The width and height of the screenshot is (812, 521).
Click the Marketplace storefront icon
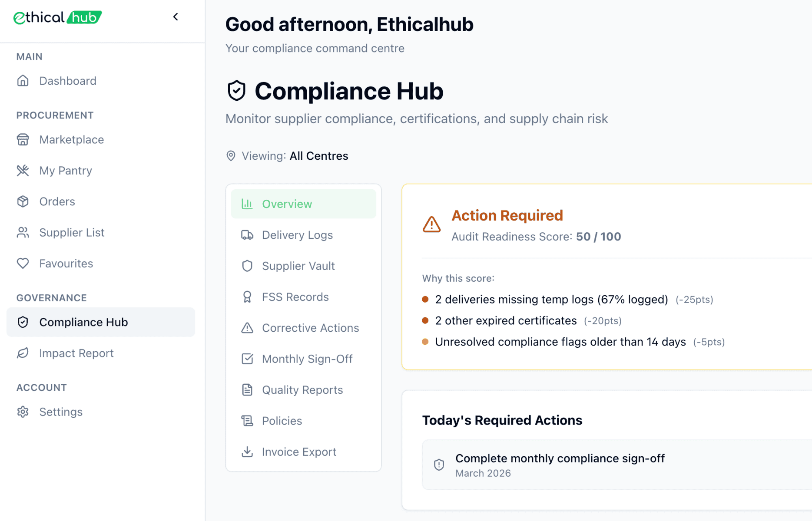tap(23, 140)
